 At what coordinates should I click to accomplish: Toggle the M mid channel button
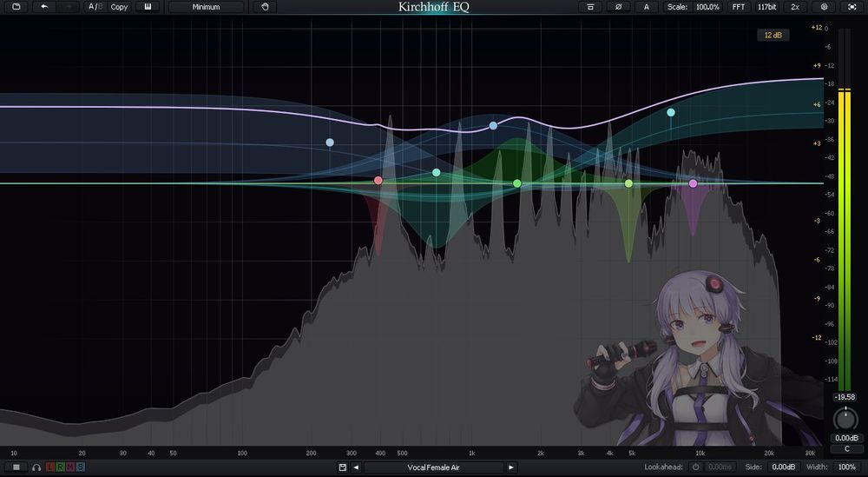click(x=70, y=467)
